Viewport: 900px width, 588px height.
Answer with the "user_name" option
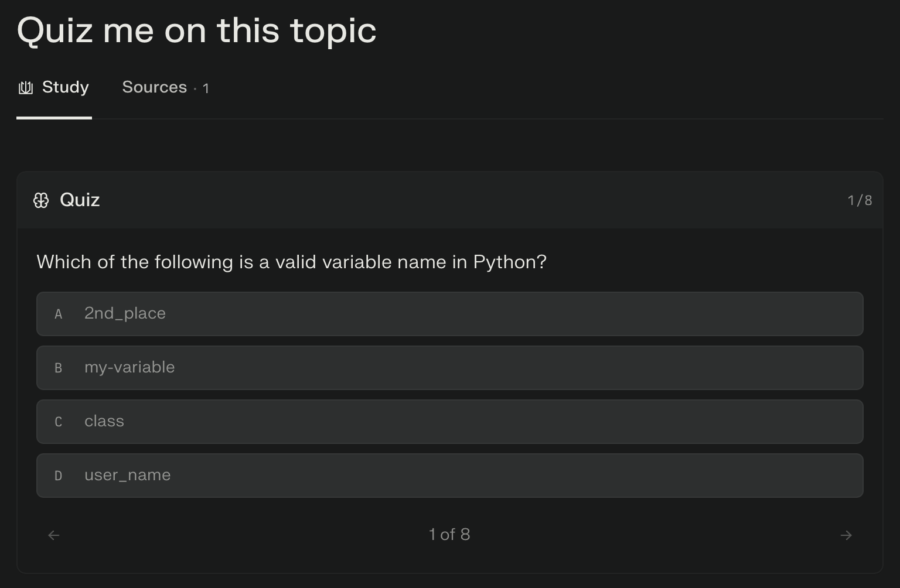(x=128, y=475)
